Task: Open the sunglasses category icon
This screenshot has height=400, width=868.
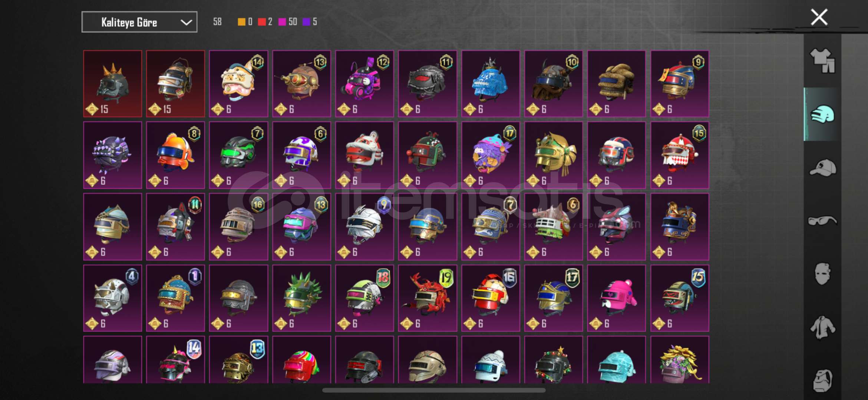Action: point(822,221)
